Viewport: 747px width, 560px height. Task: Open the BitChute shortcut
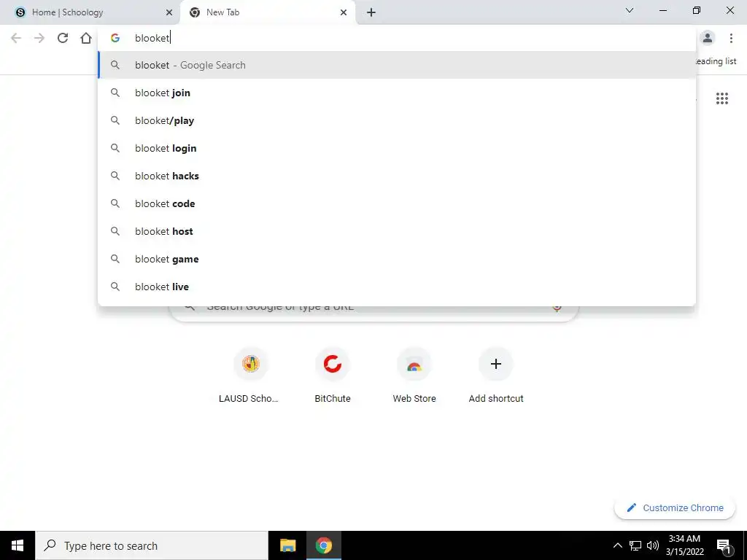tap(333, 376)
